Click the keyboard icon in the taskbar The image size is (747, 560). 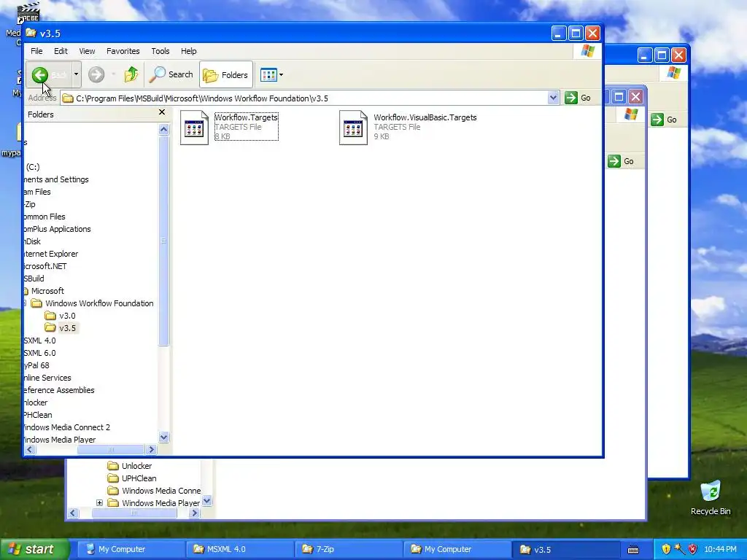(x=633, y=550)
